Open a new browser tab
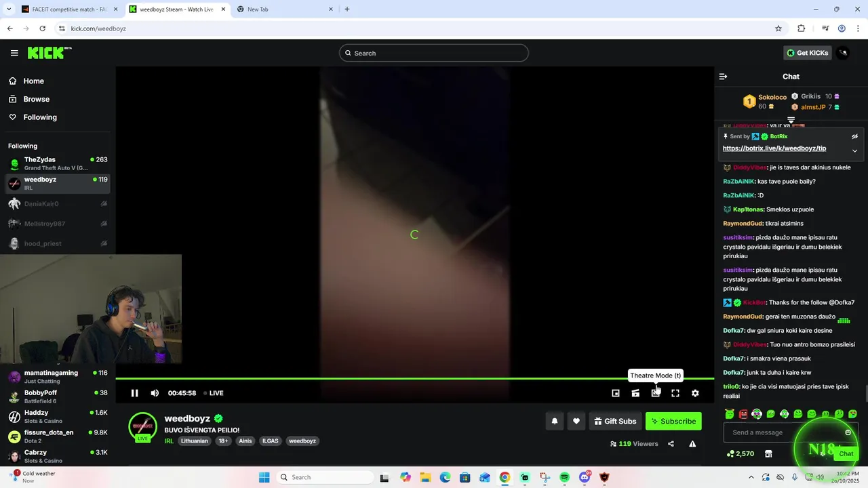The image size is (868, 488). click(x=347, y=9)
